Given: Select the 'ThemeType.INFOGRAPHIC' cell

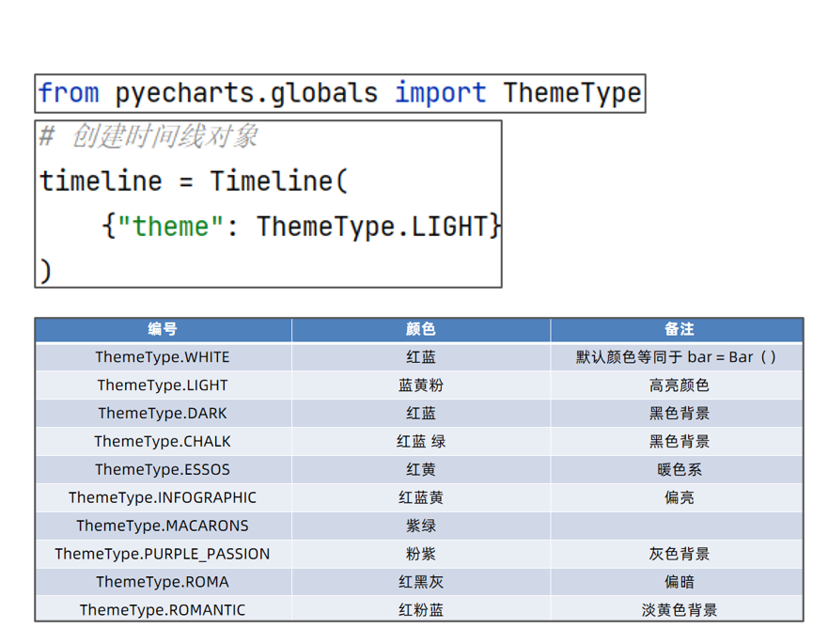Looking at the screenshot, I should pos(163,497).
